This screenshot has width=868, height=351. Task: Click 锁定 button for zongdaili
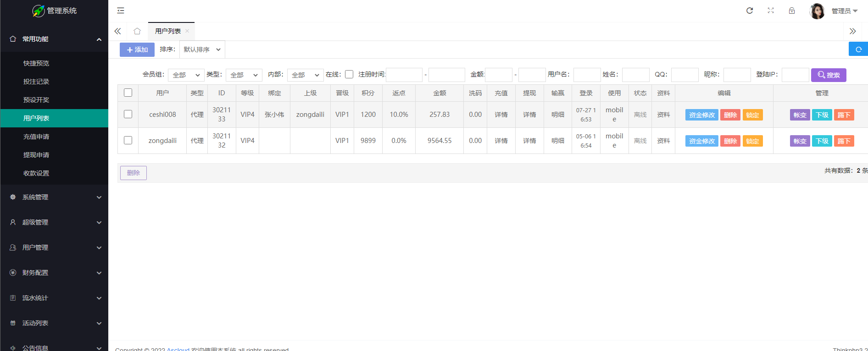tap(752, 141)
